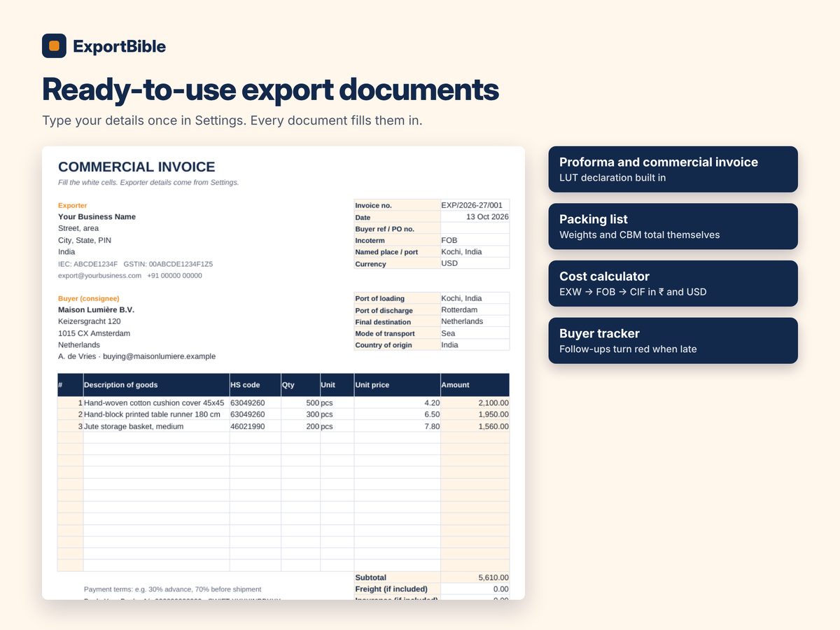Click unit price cell 4.20
Screen dimensions: 840x630
(x=397, y=403)
